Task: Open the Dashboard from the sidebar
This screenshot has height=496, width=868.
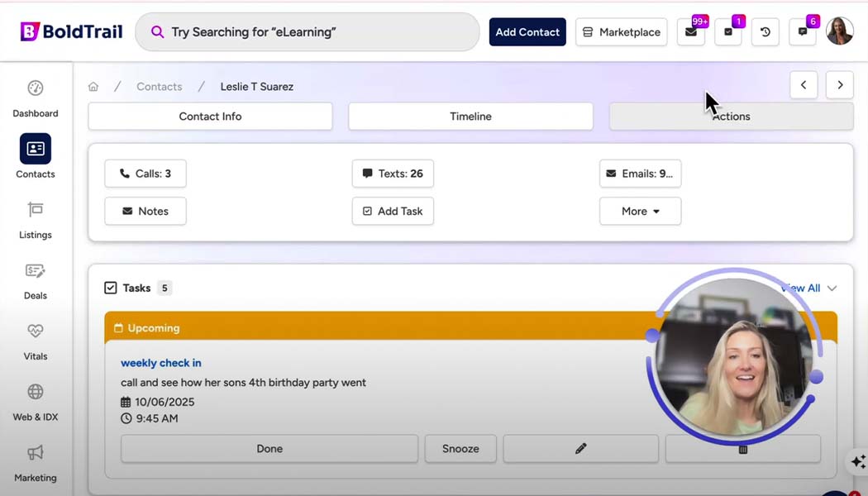Action: coord(35,89)
